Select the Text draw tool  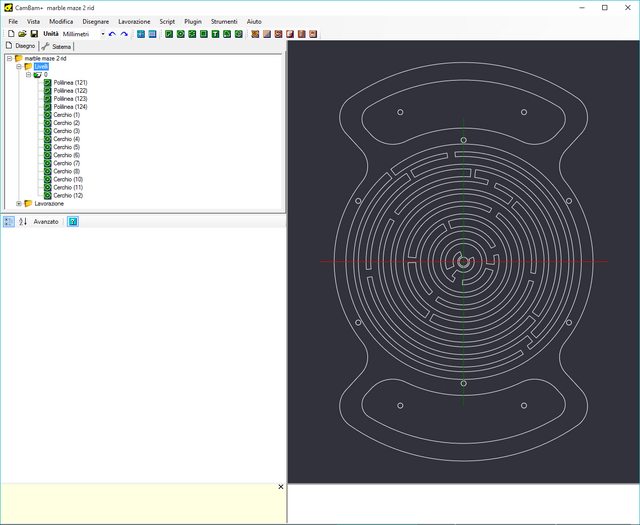pos(215,34)
